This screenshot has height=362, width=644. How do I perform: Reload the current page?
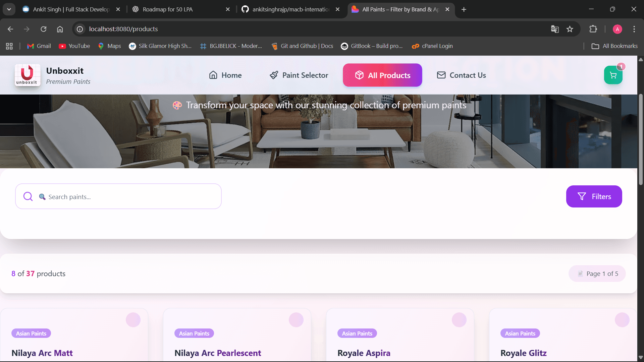click(44, 29)
